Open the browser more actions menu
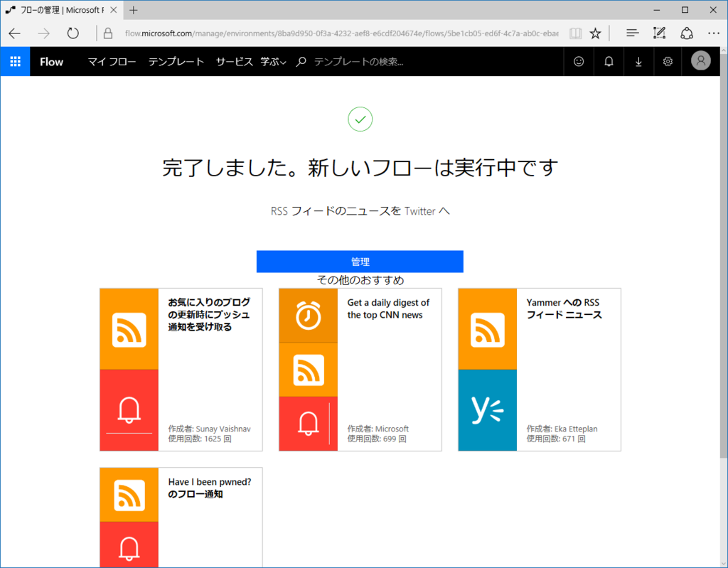728x568 pixels. 714,33
